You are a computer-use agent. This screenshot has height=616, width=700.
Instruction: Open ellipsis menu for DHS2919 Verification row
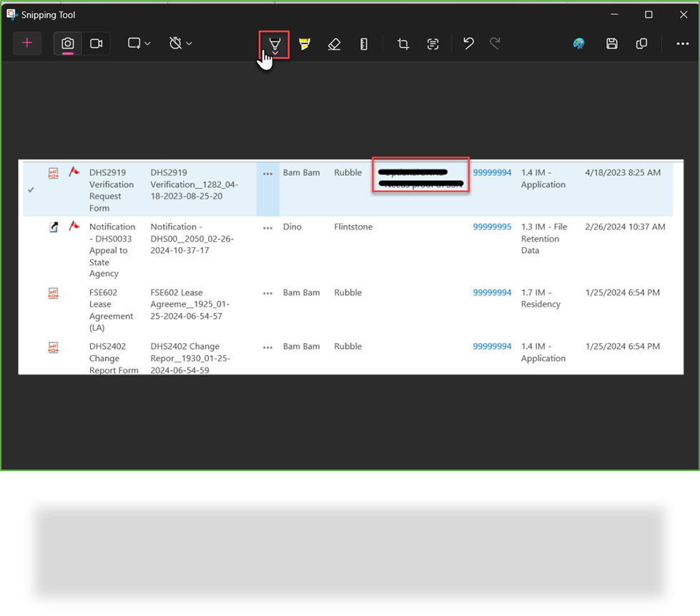pos(267,174)
